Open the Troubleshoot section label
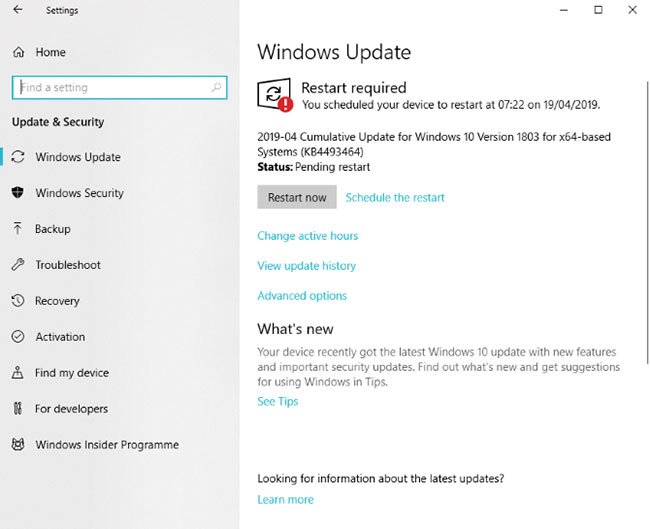 pyautogui.click(x=68, y=265)
